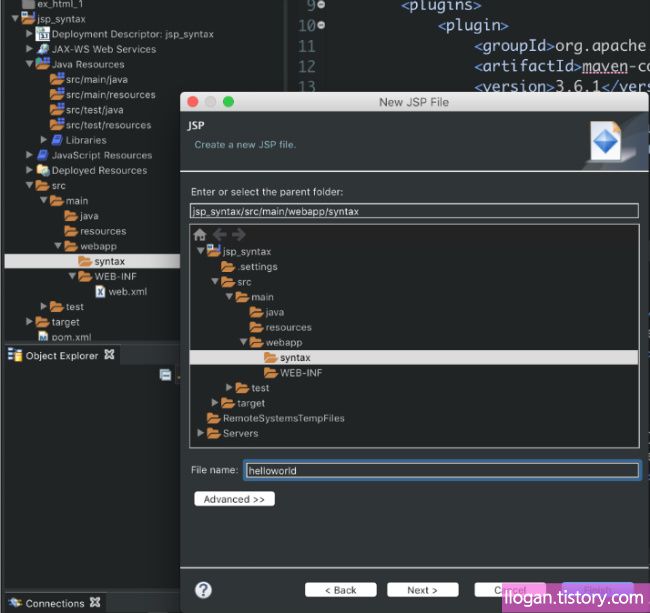Select syntax folder in dialog tree
This screenshot has width=650, height=613.
(414, 357)
